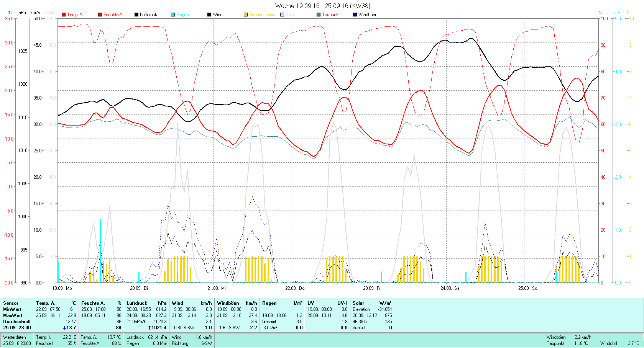Select the 19.09. Mo date label

(62, 288)
